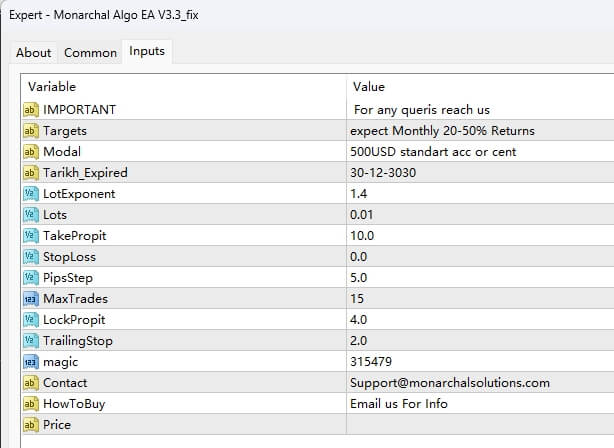Screen dimensions: 614x448
Task: Click the double-type icon beside PipsStep
Action: tap(31, 278)
